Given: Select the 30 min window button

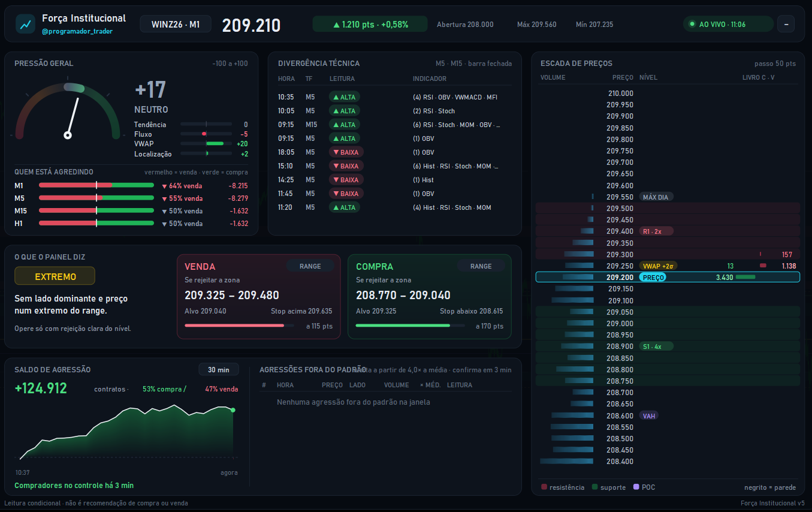Looking at the screenshot, I should point(219,369).
